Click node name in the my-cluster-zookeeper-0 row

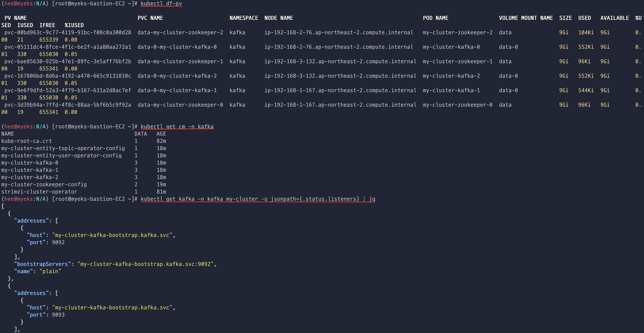coord(341,105)
